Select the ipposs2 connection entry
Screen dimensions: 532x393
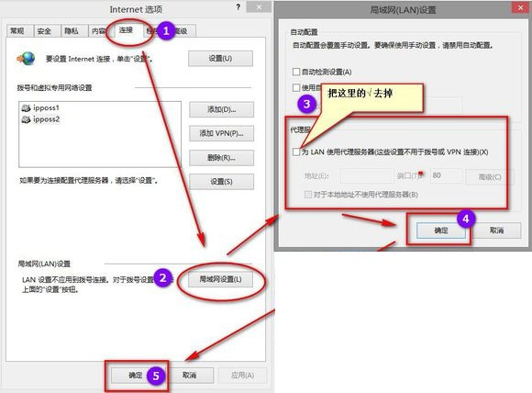point(40,119)
